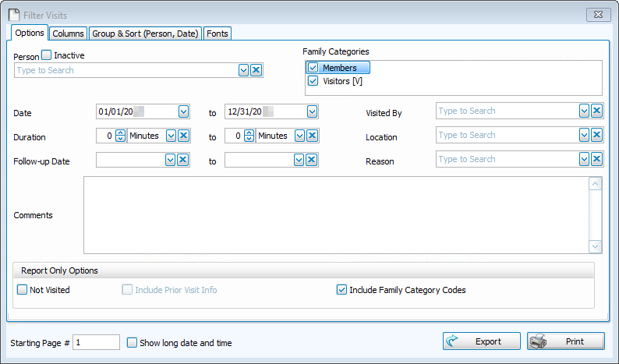Clear the first Follow-up Date with X icon
Viewport: 619px width, 364px height.
183,160
